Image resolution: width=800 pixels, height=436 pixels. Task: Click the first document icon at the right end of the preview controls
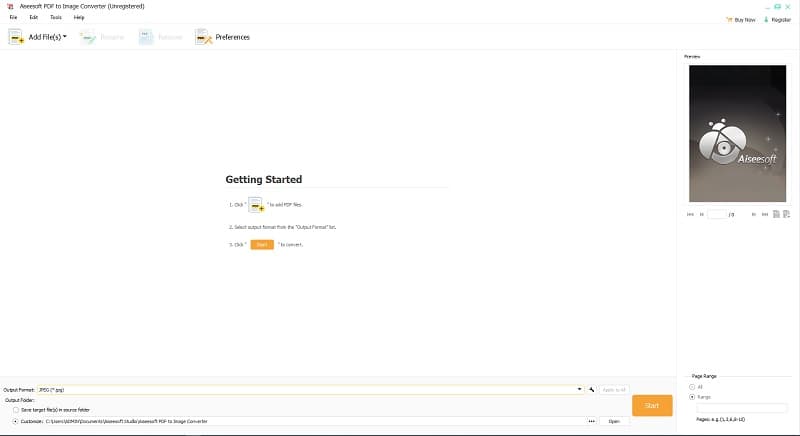pos(776,214)
